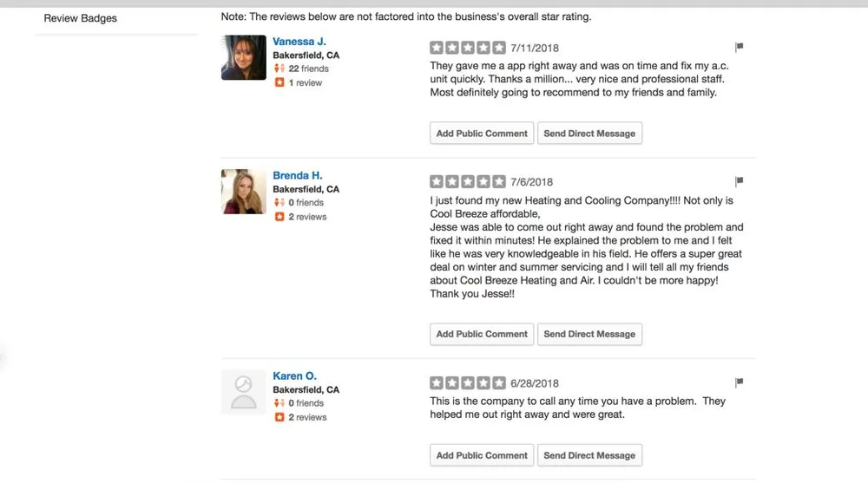Send Direct Message to Vanessa J.
Screen dimensions: 868x483
coord(589,134)
